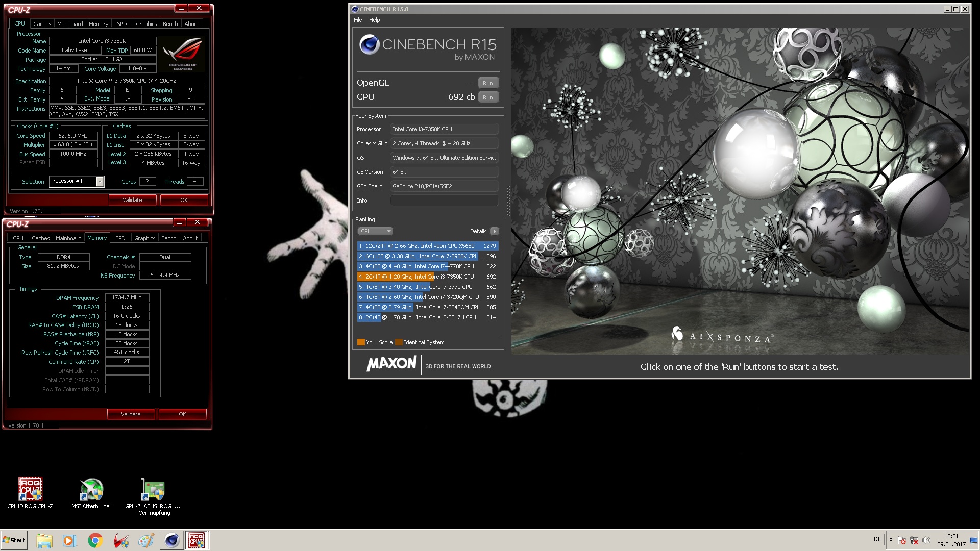Select ranking row Core i7-4770K

tap(428, 266)
